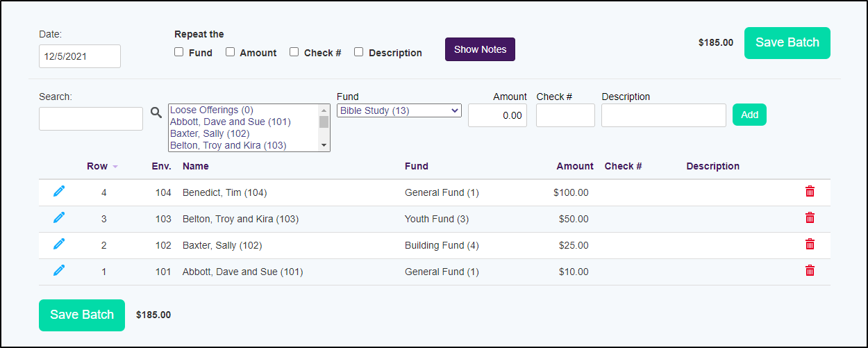Delete the Benedict, Tim row
Image resolution: width=868 pixels, height=348 pixels.
pos(810,192)
